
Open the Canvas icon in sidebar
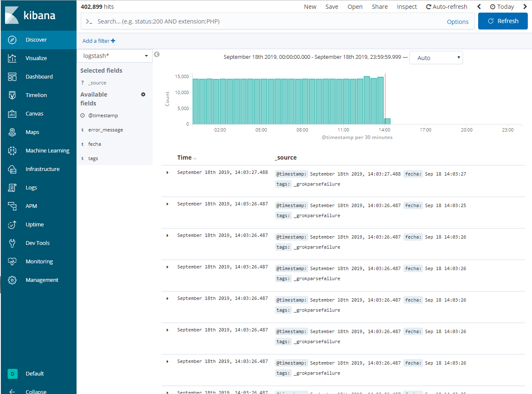pos(12,114)
